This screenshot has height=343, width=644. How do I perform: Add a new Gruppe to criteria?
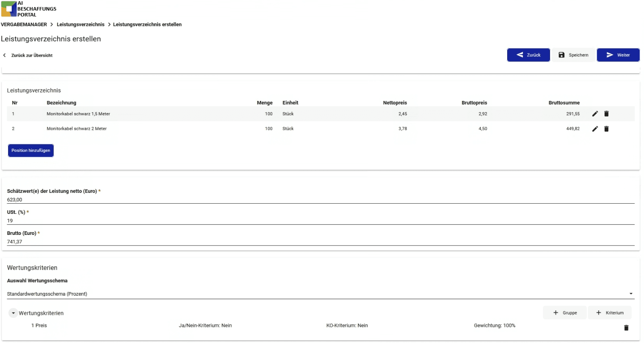point(565,313)
